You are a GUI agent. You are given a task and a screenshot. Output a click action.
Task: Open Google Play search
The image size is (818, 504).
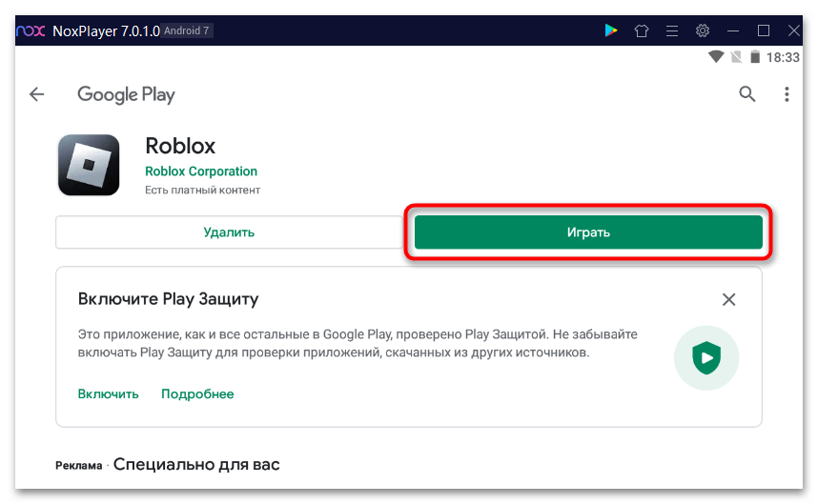pos(747,93)
